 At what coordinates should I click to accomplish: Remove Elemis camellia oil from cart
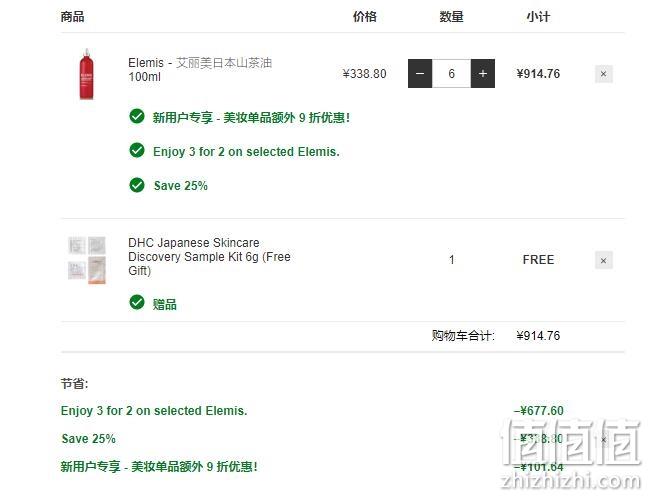point(604,74)
